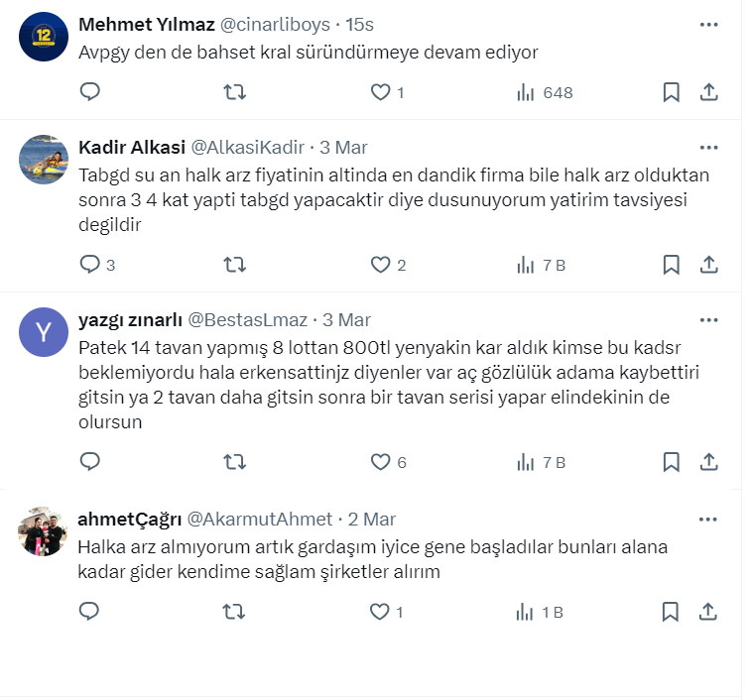View analytics of Kadir Alkasi's tweet
This screenshot has height=700, width=753.
click(541, 265)
